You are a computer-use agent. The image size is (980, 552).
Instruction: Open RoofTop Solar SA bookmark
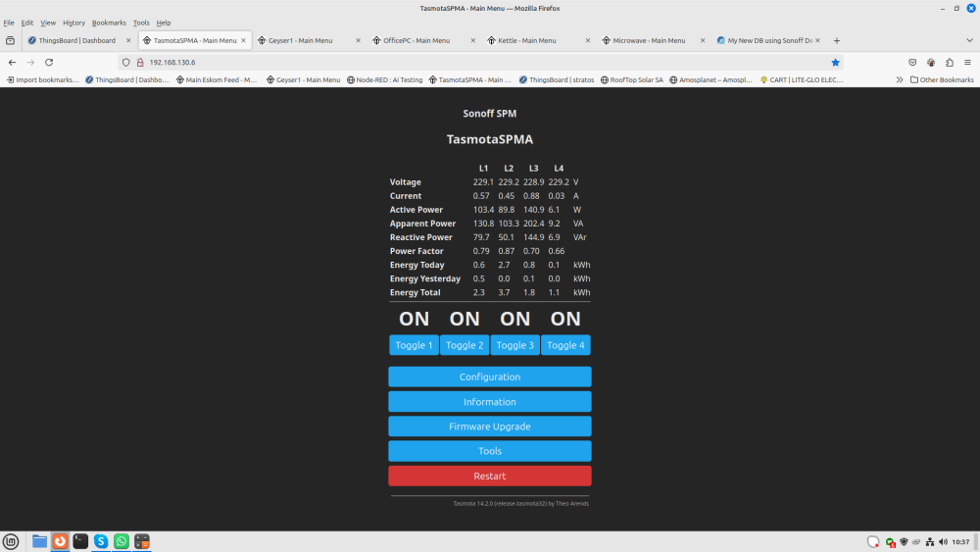631,80
